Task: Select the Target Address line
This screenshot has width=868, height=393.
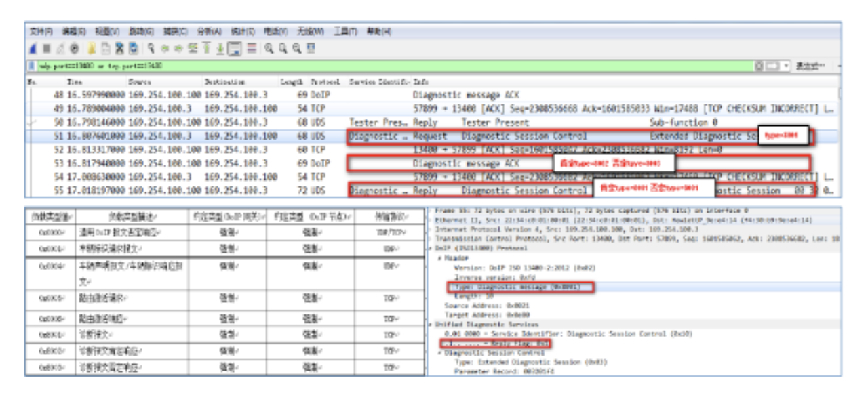Action: click(x=487, y=315)
